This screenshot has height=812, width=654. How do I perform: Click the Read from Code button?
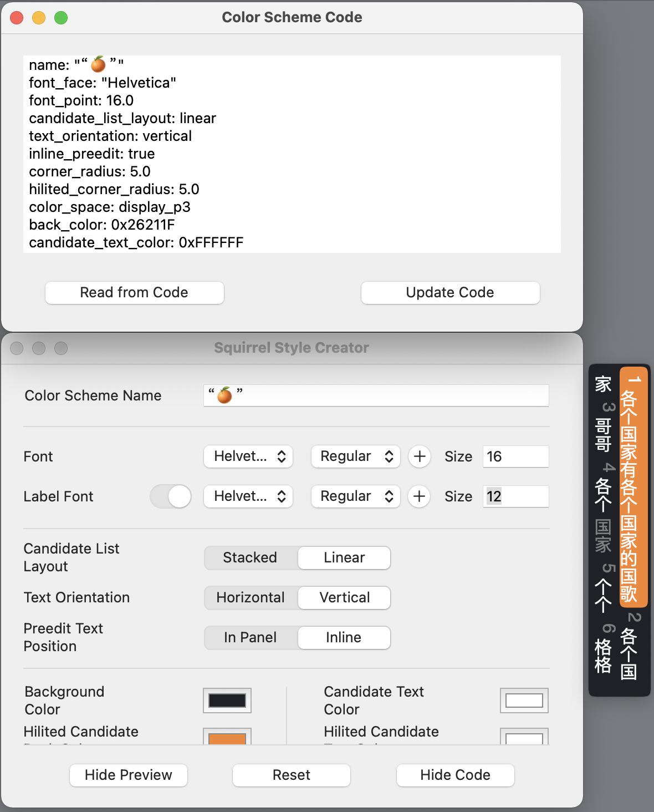[135, 293]
